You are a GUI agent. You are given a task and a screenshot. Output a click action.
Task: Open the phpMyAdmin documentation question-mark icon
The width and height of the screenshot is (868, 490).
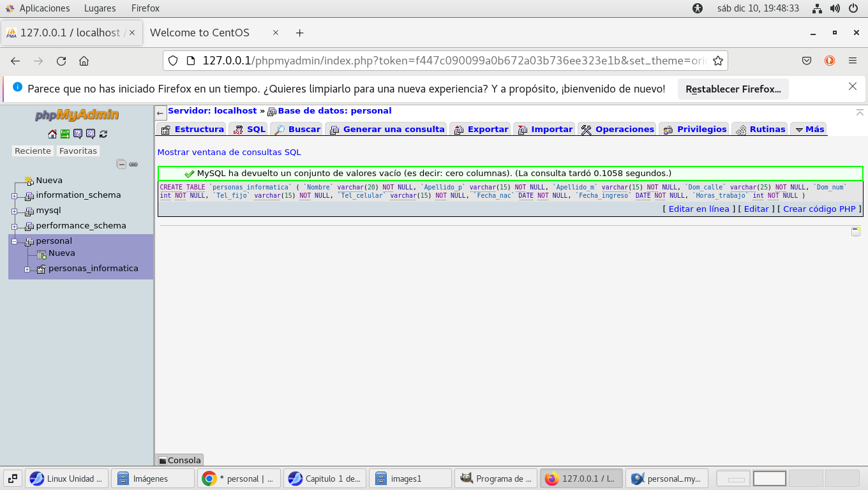pyautogui.click(x=78, y=134)
